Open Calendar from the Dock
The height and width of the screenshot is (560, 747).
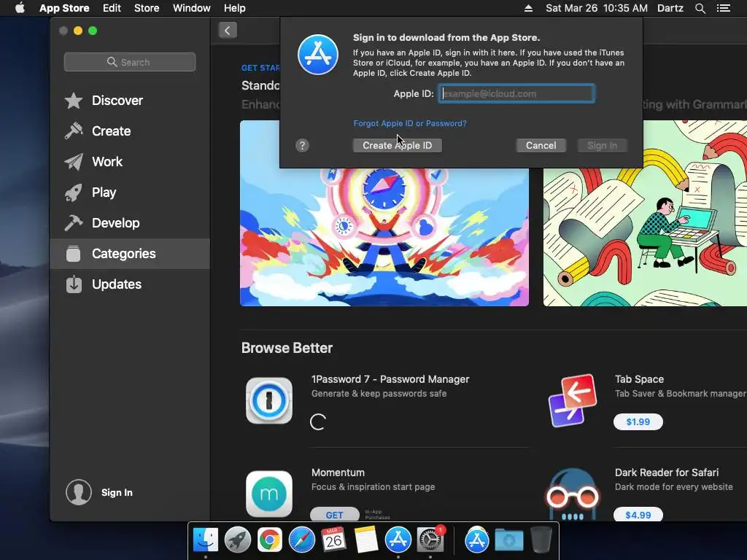click(x=333, y=540)
